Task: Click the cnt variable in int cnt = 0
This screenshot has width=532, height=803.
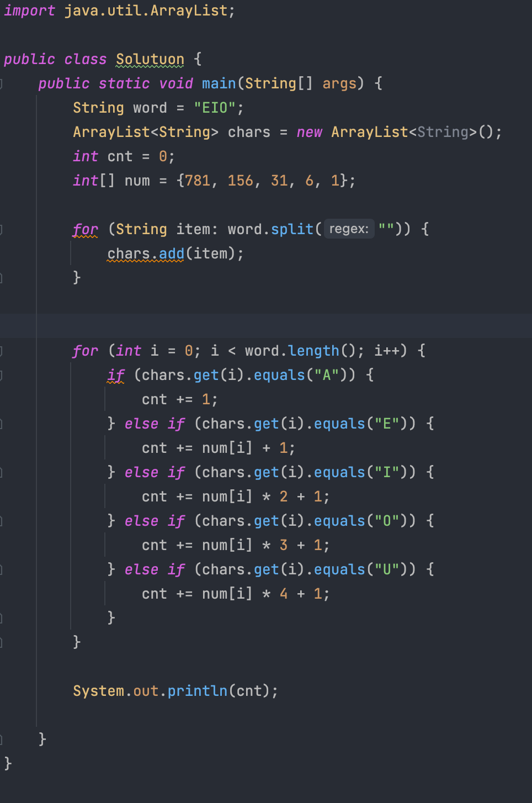Action: point(120,156)
